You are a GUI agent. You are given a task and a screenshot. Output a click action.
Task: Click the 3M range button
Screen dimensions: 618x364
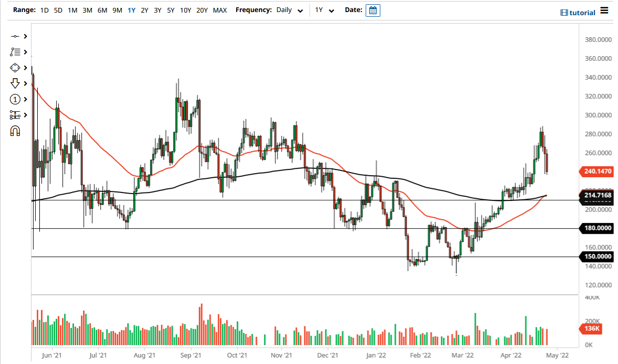[87, 9]
